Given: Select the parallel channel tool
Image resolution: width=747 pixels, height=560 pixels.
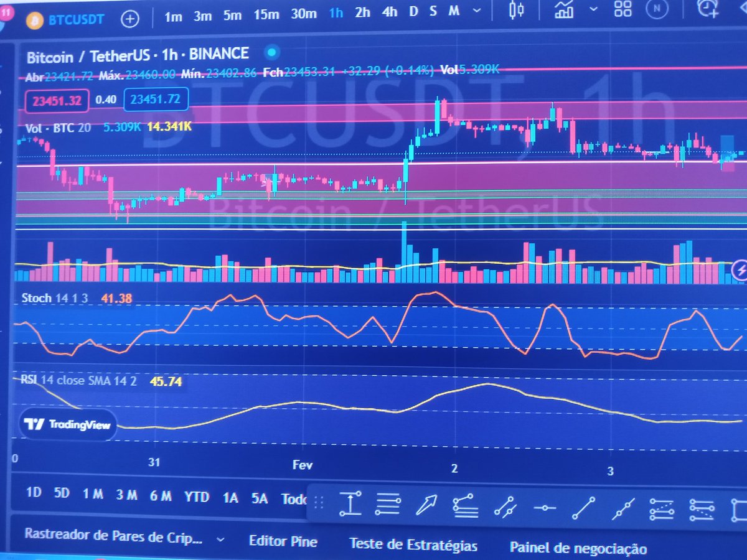Looking at the screenshot, I should tap(504, 506).
